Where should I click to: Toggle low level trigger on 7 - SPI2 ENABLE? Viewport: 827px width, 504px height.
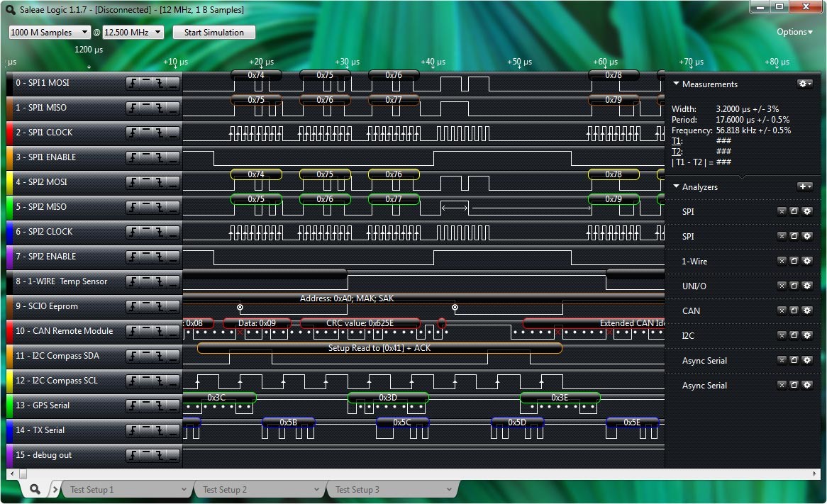tap(172, 256)
